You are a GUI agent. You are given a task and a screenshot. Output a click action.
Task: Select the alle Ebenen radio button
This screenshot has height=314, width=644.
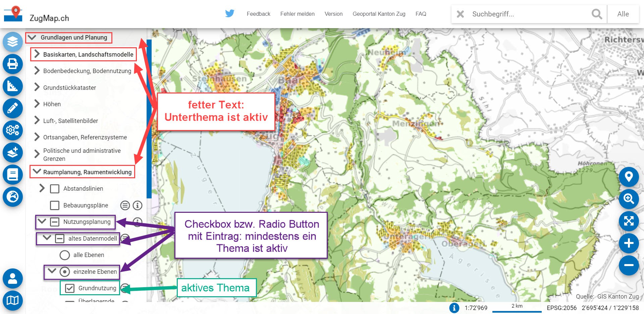coord(64,255)
